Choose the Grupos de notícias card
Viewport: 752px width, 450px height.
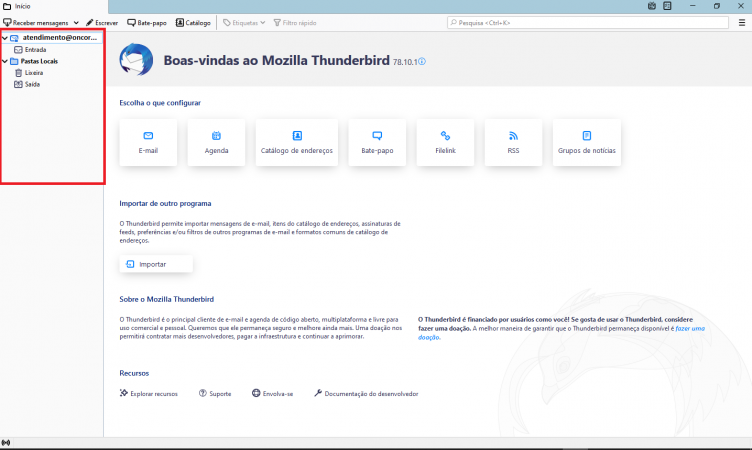(x=587, y=142)
